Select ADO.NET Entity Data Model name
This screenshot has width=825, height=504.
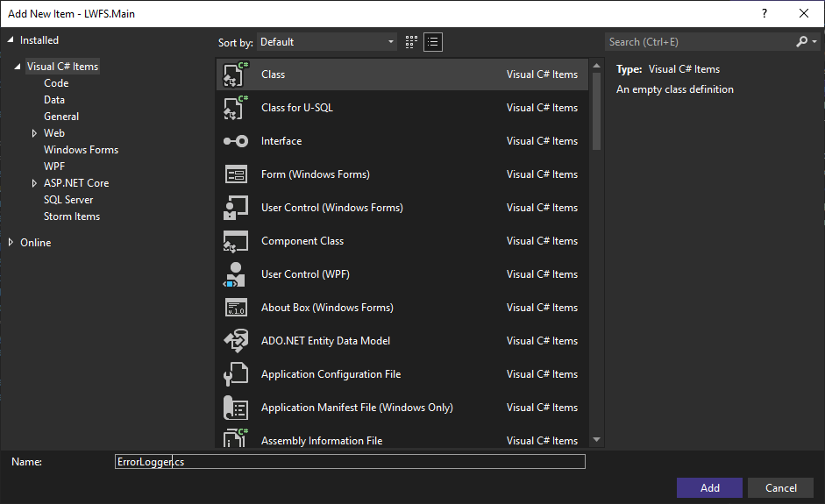pyautogui.click(x=325, y=341)
